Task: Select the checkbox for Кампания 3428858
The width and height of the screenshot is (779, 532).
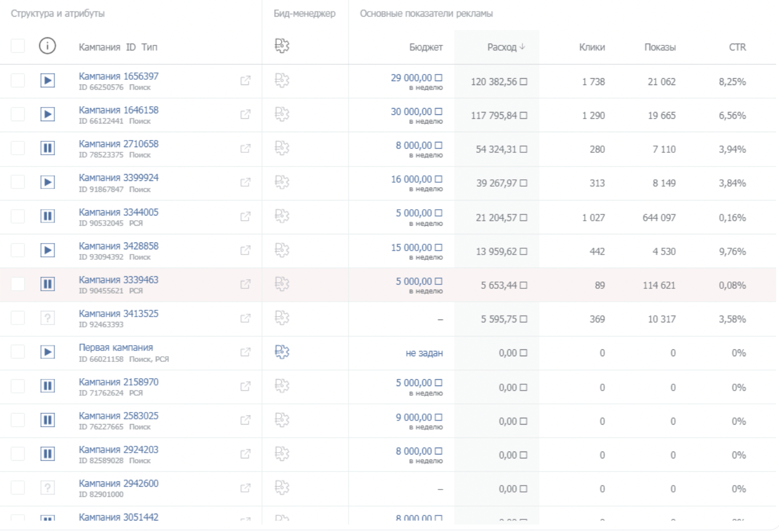Action: (18, 250)
